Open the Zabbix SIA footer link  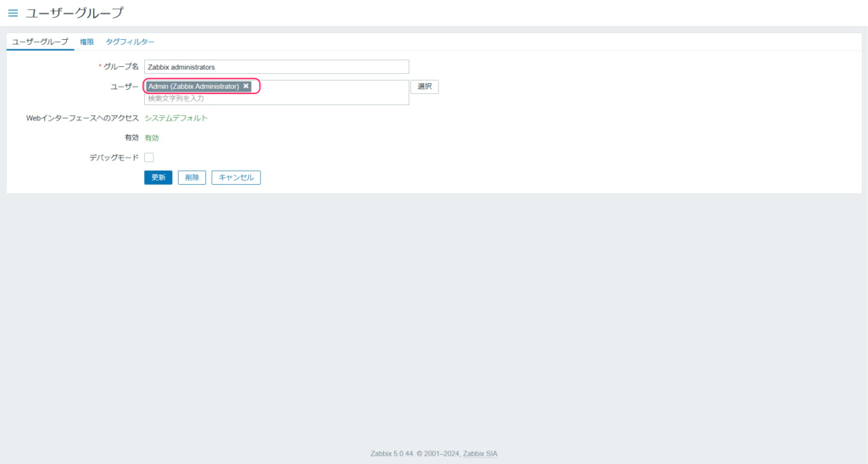click(x=480, y=454)
